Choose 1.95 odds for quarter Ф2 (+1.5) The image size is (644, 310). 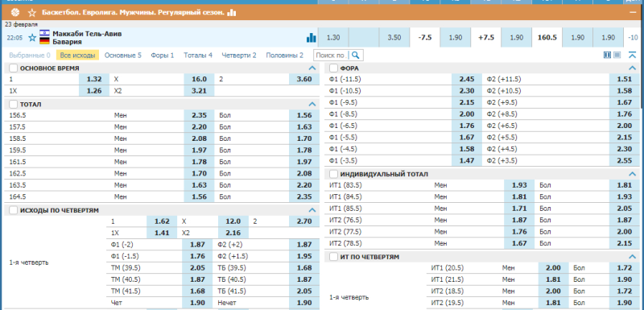[304, 256]
